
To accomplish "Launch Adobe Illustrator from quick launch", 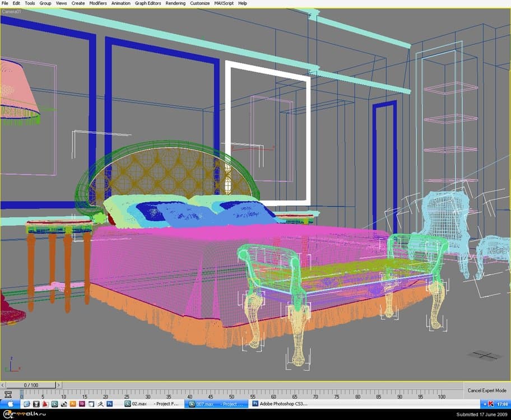I will coord(73,403).
